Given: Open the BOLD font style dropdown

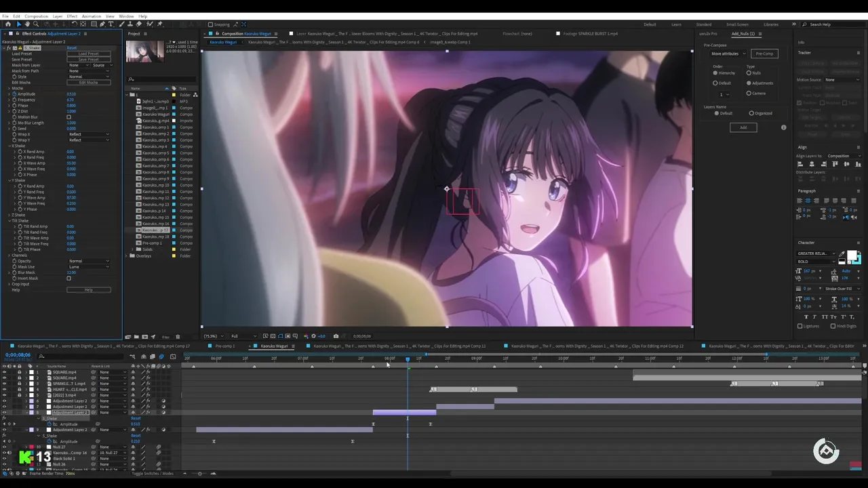Looking at the screenshot, I should (816, 262).
